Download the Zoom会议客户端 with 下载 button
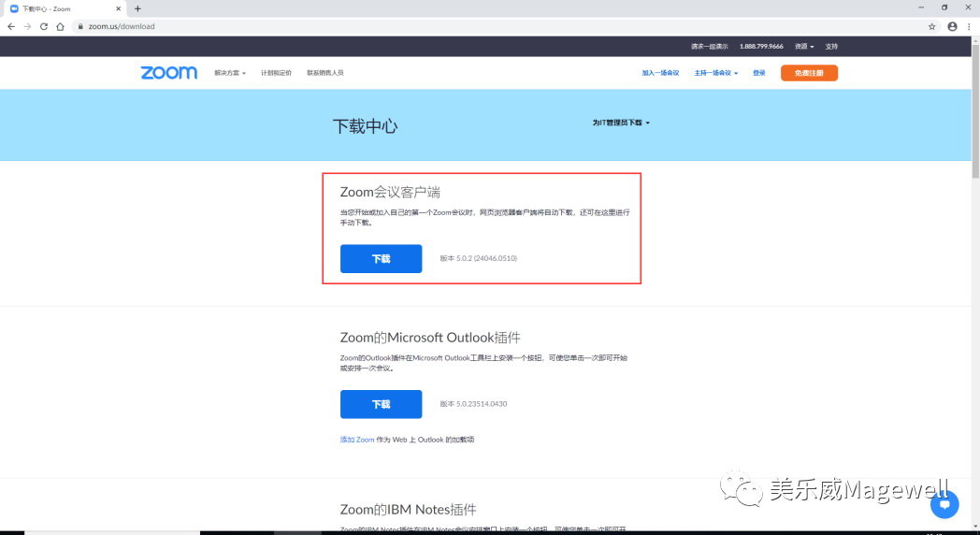 click(x=381, y=259)
